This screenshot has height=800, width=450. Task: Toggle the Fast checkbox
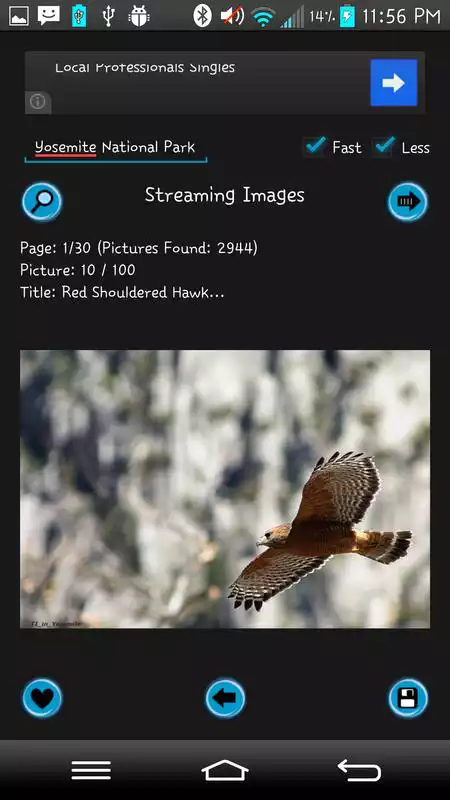point(314,147)
